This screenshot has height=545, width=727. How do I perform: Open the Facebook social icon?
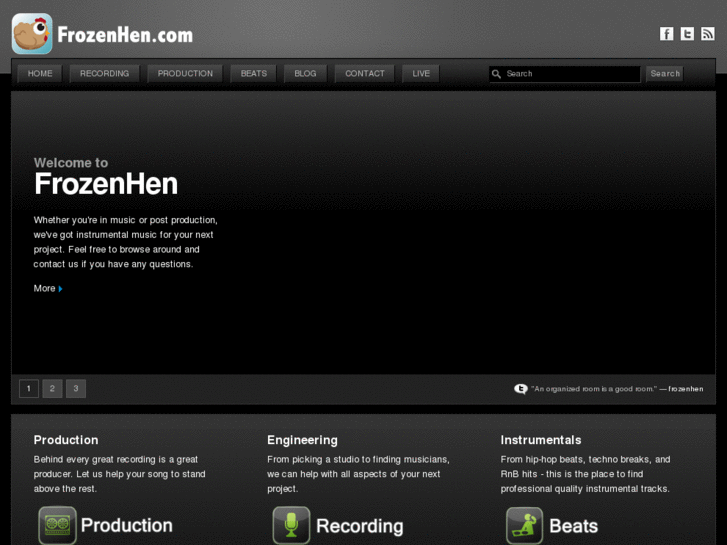(667, 34)
